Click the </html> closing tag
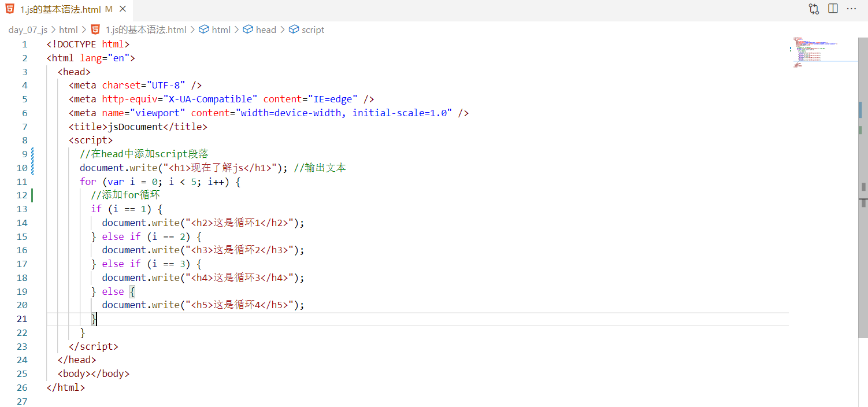The image size is (868, 407). [x=66, y=387]
